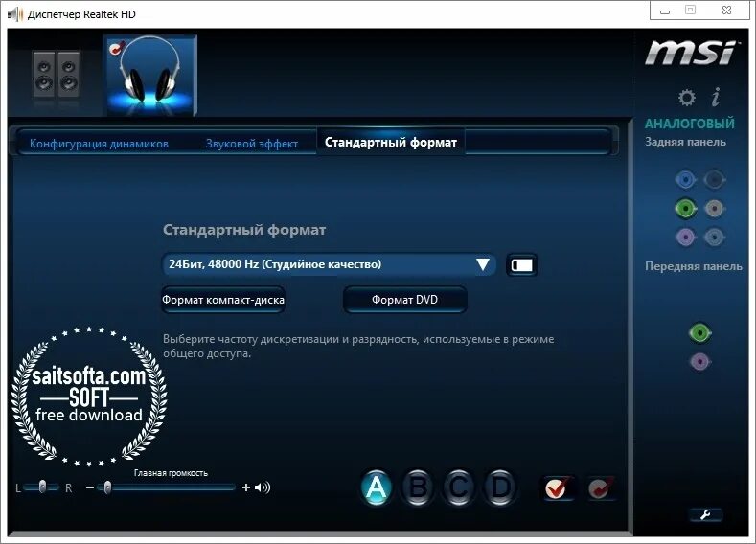
Task: Click Передняя панель label
Action: pos(694,266)
